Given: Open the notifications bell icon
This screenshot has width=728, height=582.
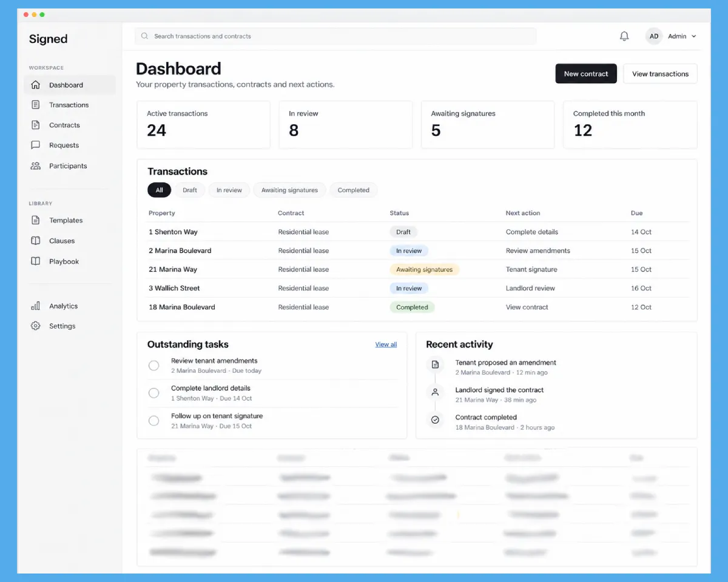Looking at the screenshot, I should [x=624, y=36].
